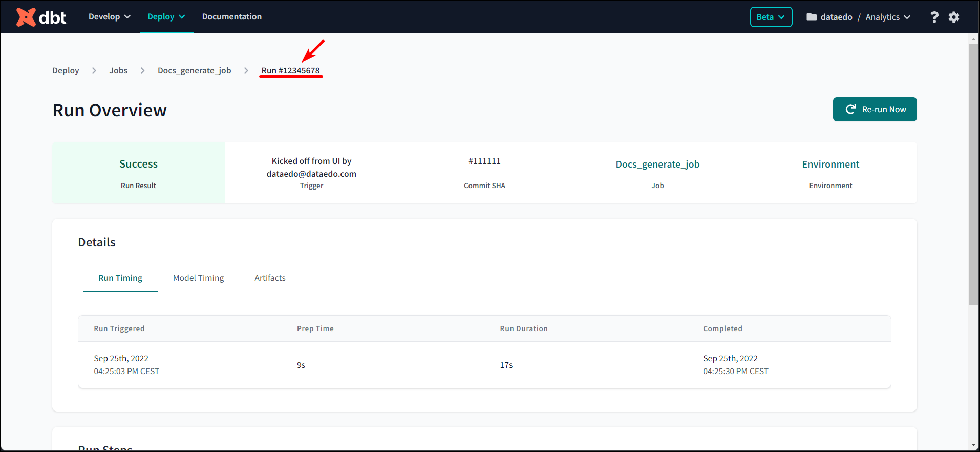Click the Run #12345678 breadcrumb
The height and width of the screenshot is (452, 980).
click(290, 70)
